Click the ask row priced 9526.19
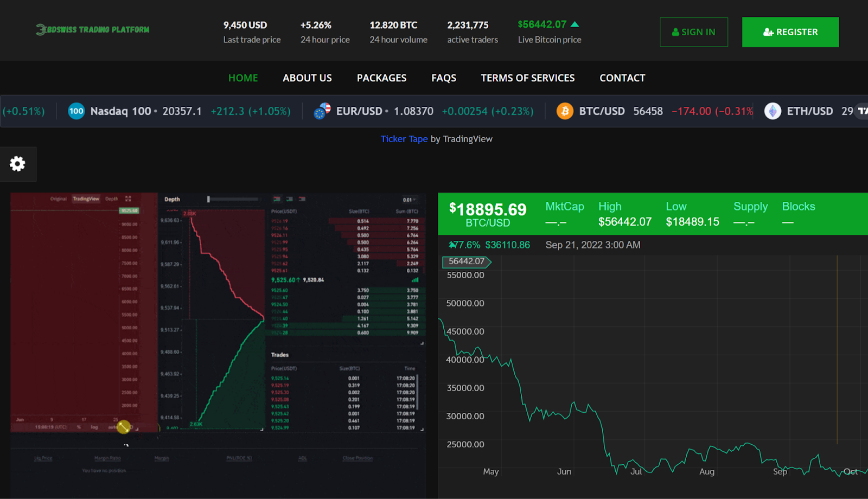 tap(344, 221)
